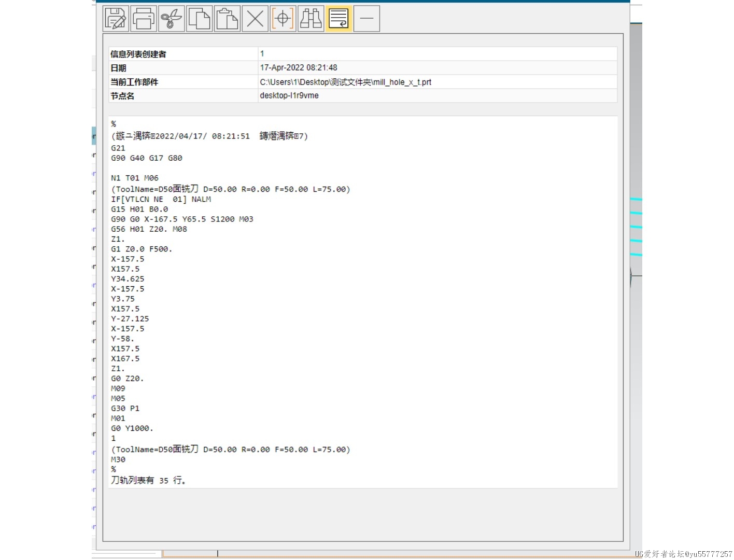Click the Find binoculars icon
This screenshot has width=734, height=560.
311,19
